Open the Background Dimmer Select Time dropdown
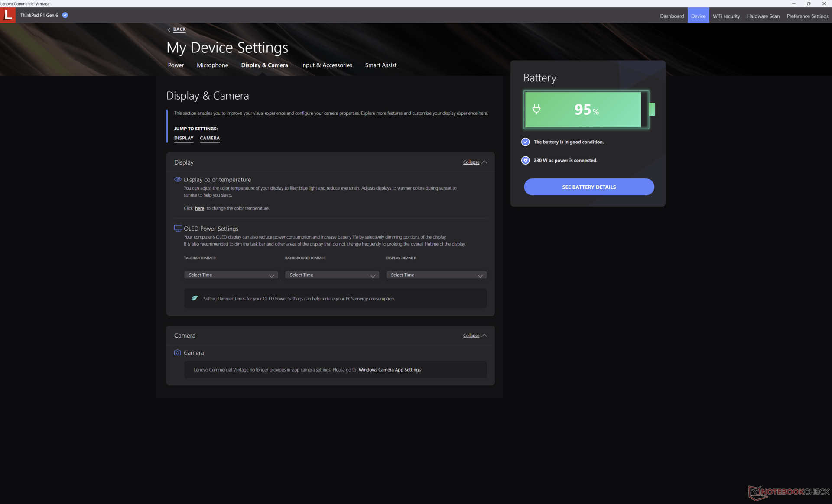 point(332,275)
